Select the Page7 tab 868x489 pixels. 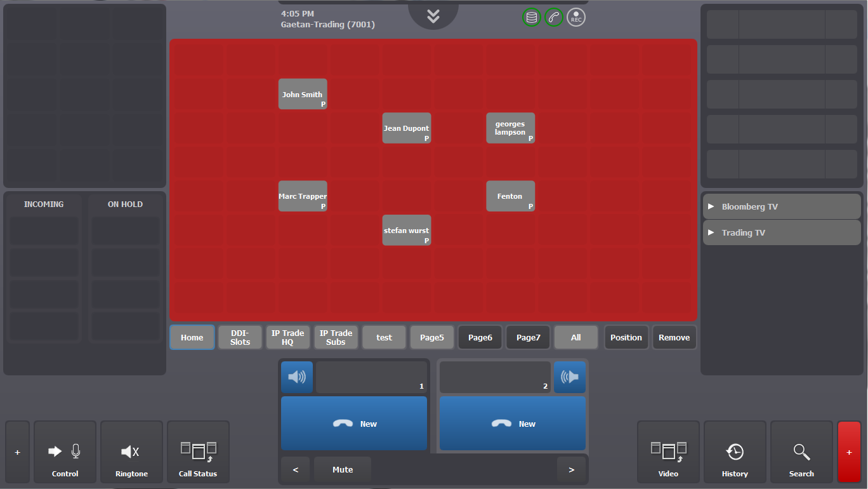pos(528,337)
